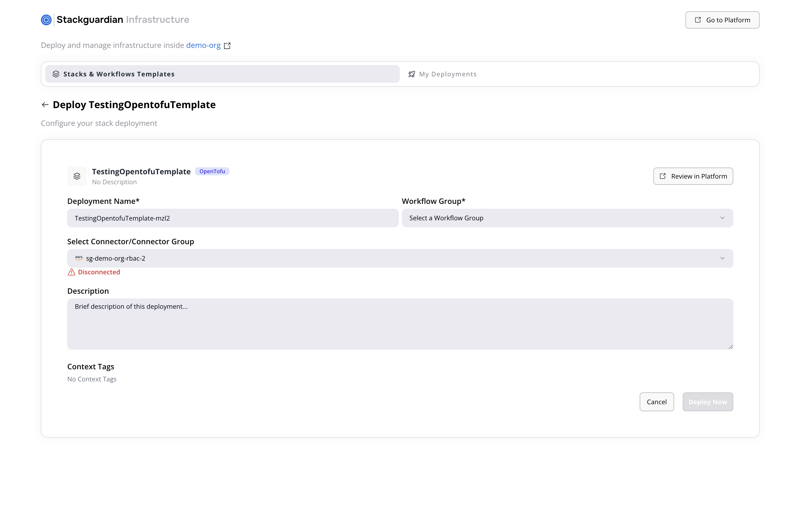800x532 pixels.
Task: Click the Configure your stack deployment subtitle
Action: pyautogui.click(x=99, y=123)
